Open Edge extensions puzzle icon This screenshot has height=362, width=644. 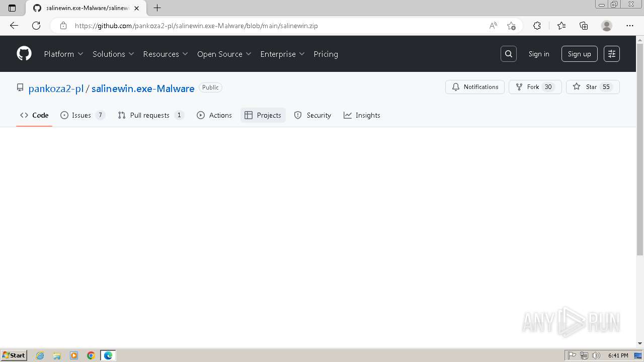[537, 26]
